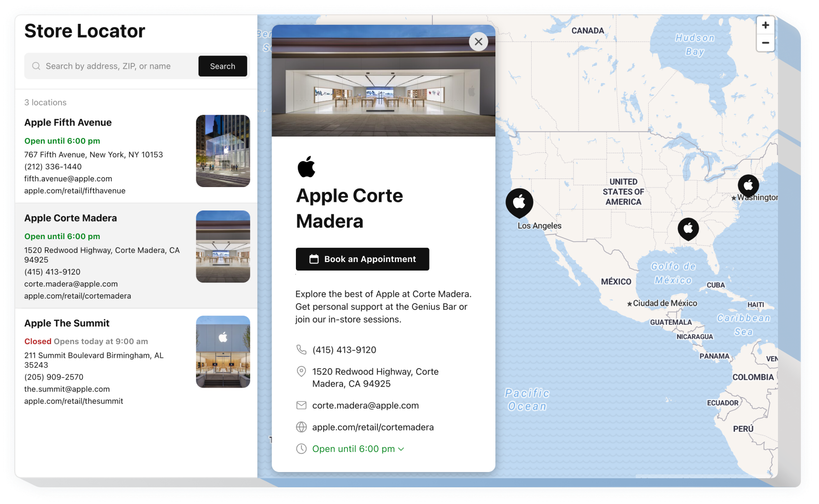Select Apple Corte Madera listing title
819x504 pixels.
pyautogui.click(x=71, y=218)
